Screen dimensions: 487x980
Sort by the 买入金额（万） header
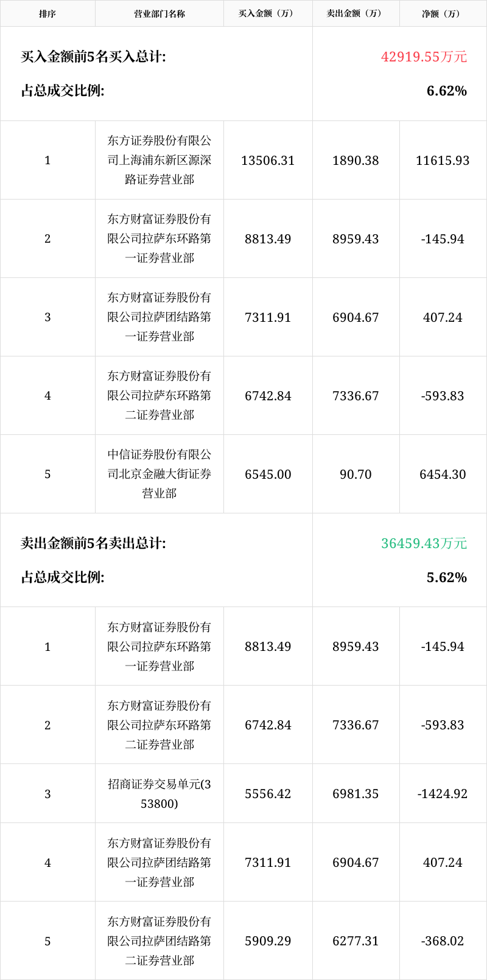point(268,13)
